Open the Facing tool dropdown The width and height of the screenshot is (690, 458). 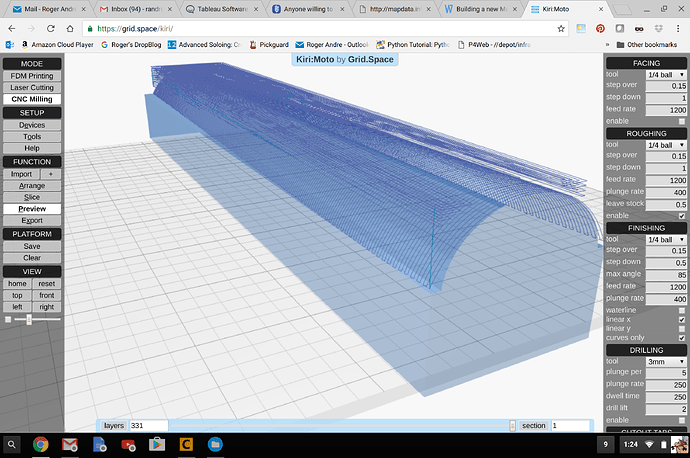click(x=666, y=75)
